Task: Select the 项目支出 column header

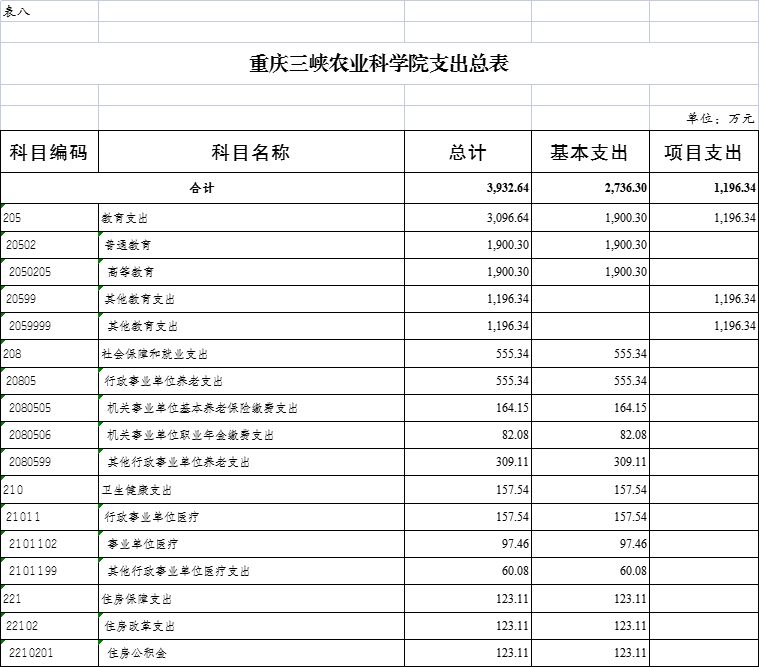Action: click(x=703, y=152)
